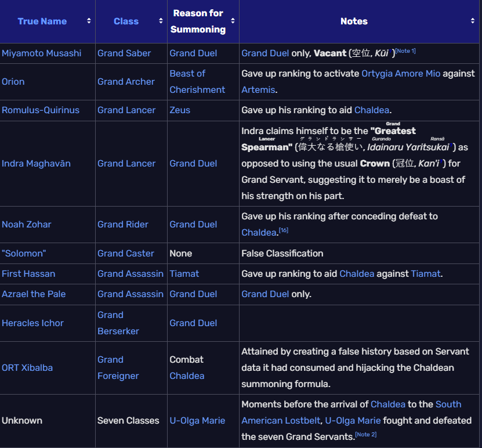
Task: Open Chaldea link in Unknown row notes
Action: pyautogui.click(x=388, y=404)
